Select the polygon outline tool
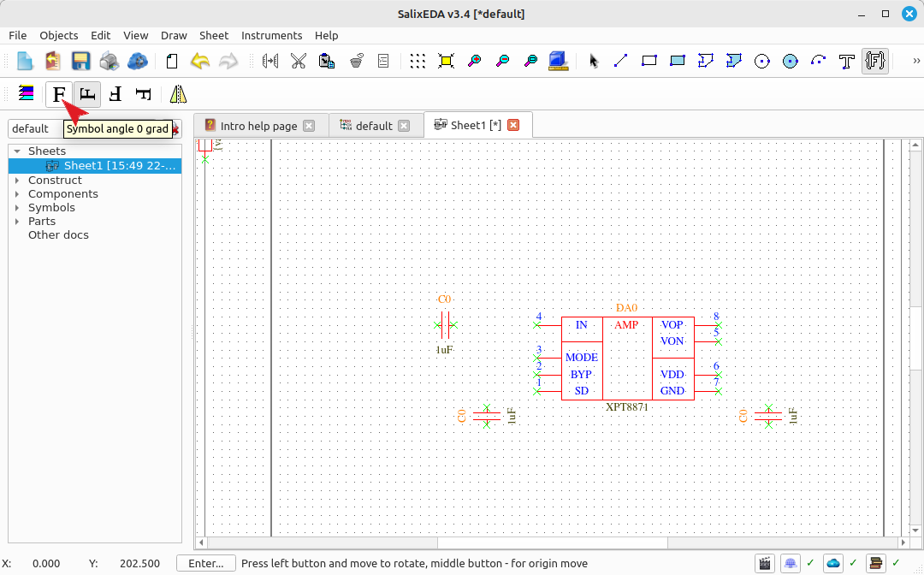Viewport: 924px width, 575px height. 705,61
